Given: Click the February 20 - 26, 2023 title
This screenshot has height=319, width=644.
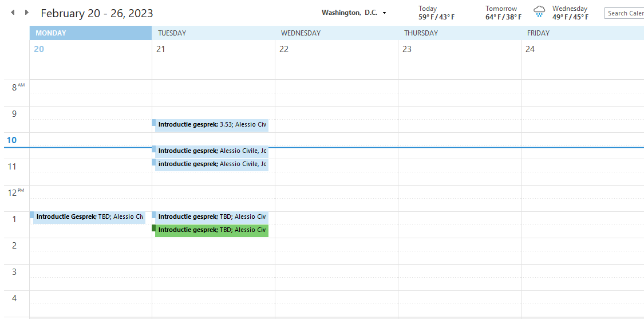Looking at the screenshot, I should pos(97,13).
